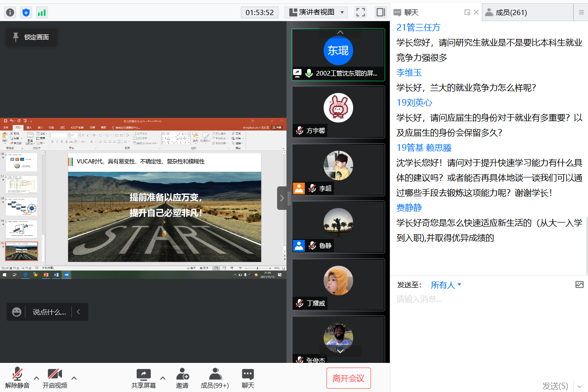The width and height of the screenshot is (588, 392).
Task: Open 演讲者视图 view dropdown
Action: pos(317,12)
